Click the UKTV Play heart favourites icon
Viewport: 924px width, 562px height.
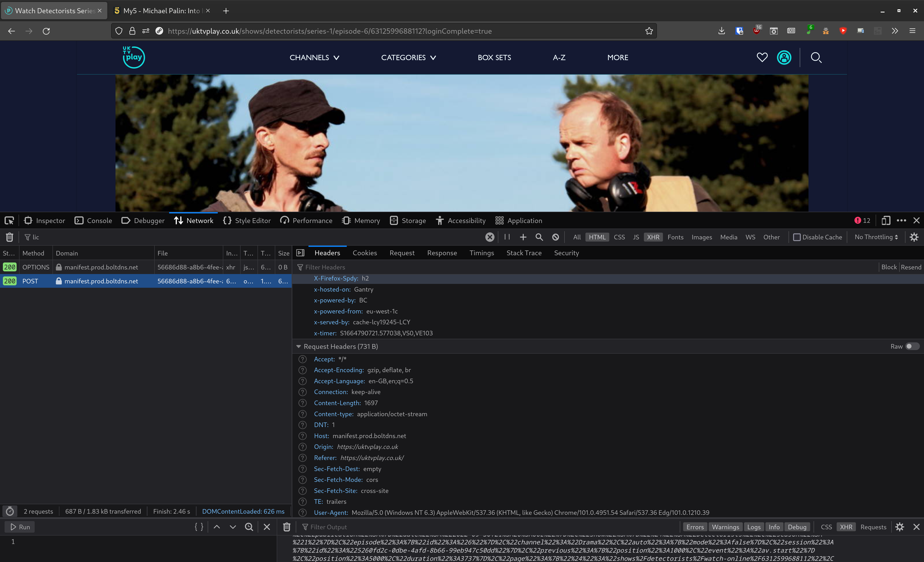click(762, 57)
